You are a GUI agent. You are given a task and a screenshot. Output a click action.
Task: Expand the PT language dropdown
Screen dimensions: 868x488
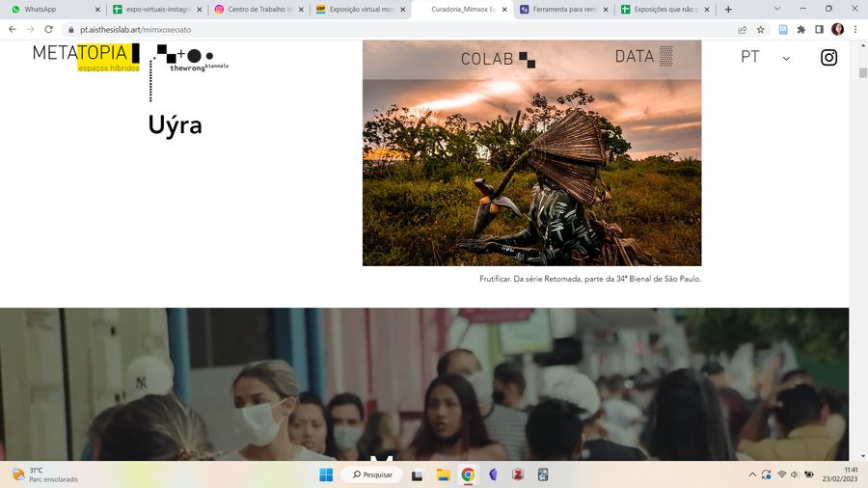[x=765, y=57]
